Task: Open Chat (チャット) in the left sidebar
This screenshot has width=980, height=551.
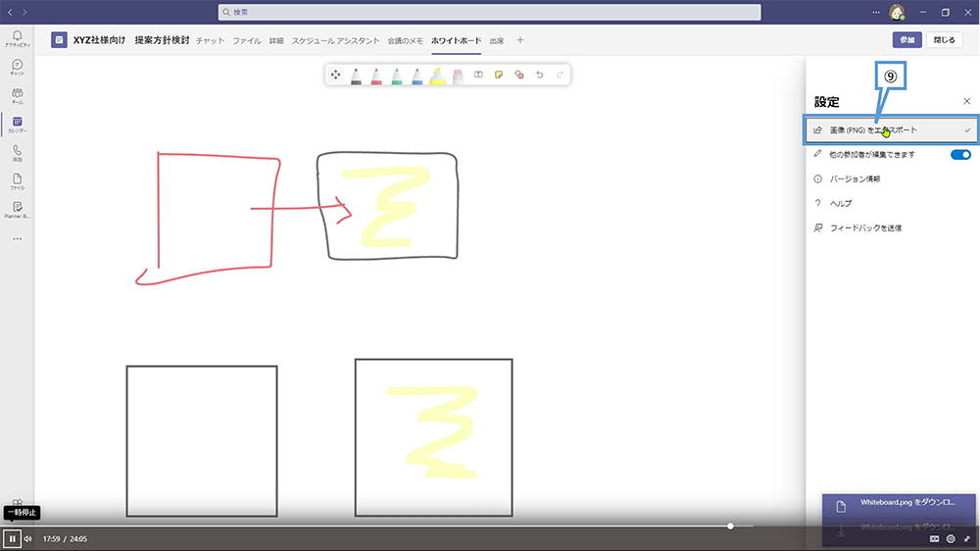Action: [x=17, y=68]
